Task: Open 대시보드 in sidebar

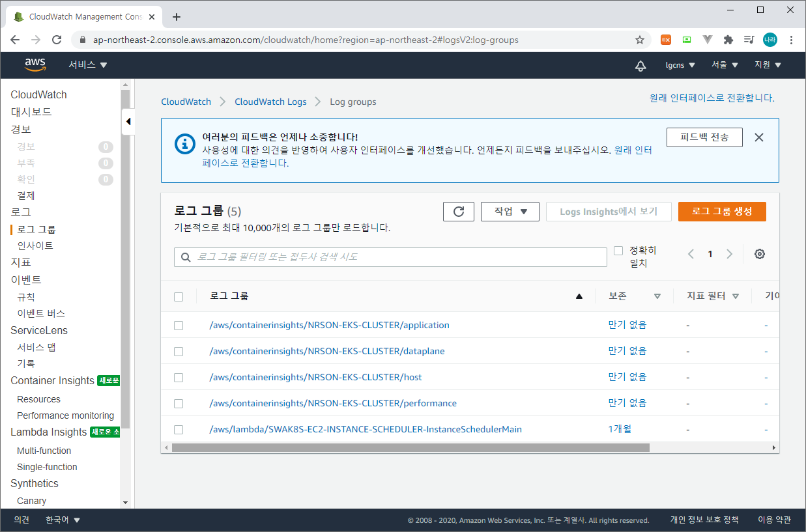Action: coord(31,112)
